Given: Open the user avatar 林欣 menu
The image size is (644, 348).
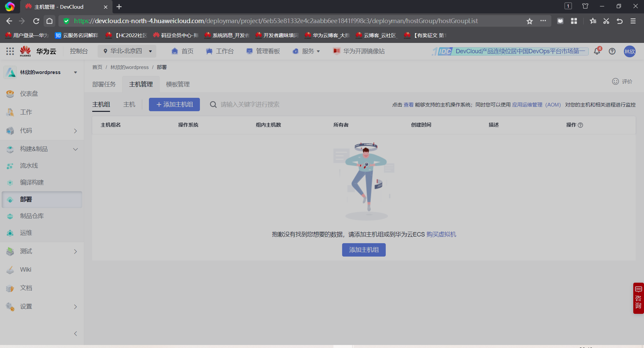Looking at the screenshot, I should click(x=630, y=51).
